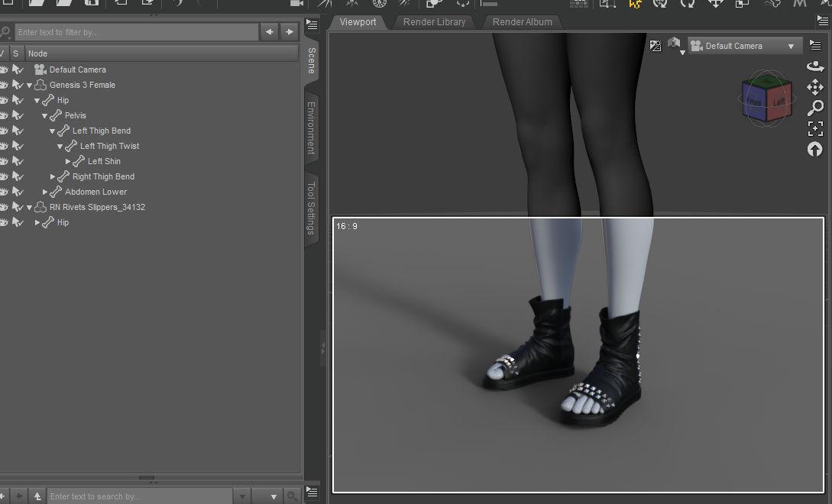Click the figure icon beside Genesis 3 Female
Screen dimensions: 832x504
tap(40, 85)
